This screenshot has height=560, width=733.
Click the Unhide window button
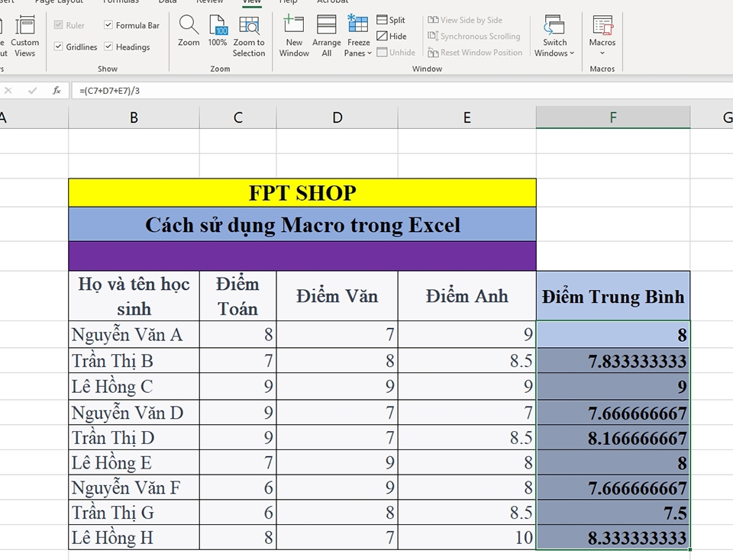pyautogui.click(x=396, y=53)
